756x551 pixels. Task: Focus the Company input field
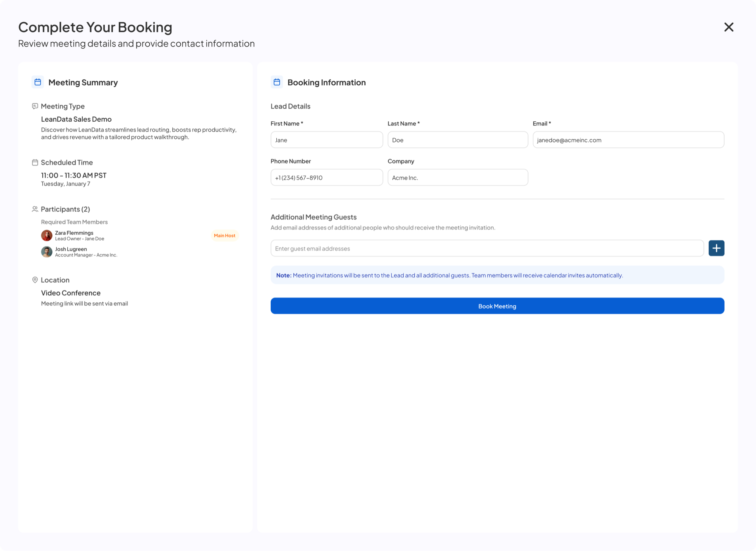pos(458,178)
